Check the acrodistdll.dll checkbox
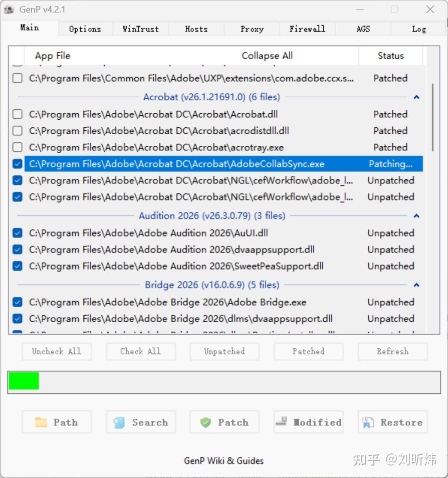Screen dimensions: 448x478 pos(18,131)
